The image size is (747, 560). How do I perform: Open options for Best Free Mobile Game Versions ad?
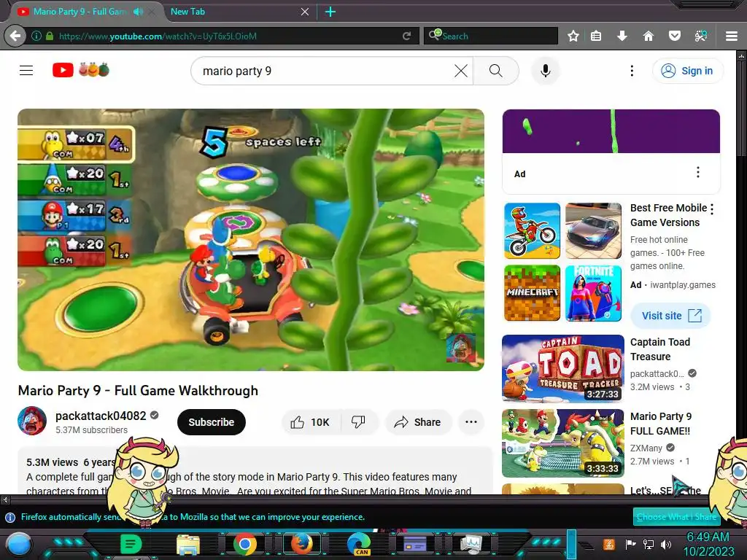coord(712,209)
